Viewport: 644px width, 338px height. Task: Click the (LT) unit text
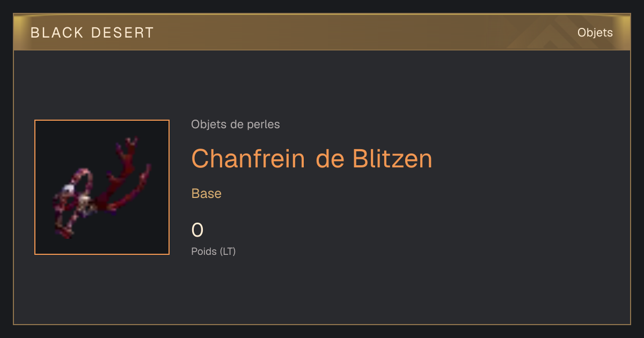click(x=228, y=251)
